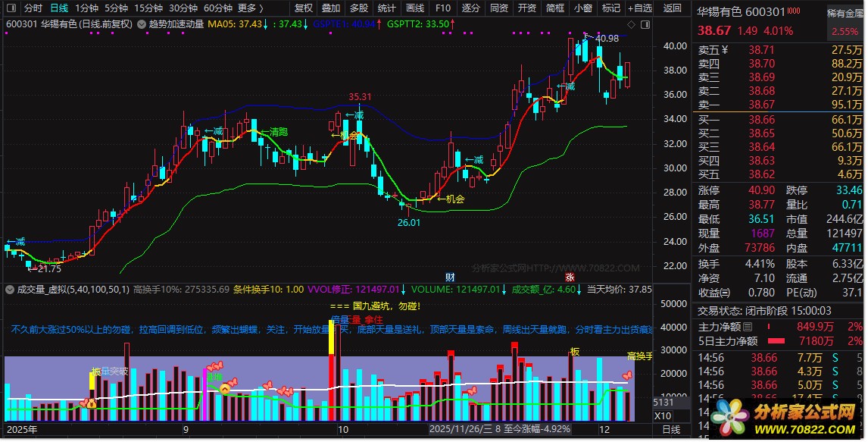Click the 跌停 value 33.46
The width and height of the screenshot is (868, 442).
coord(849,190)
